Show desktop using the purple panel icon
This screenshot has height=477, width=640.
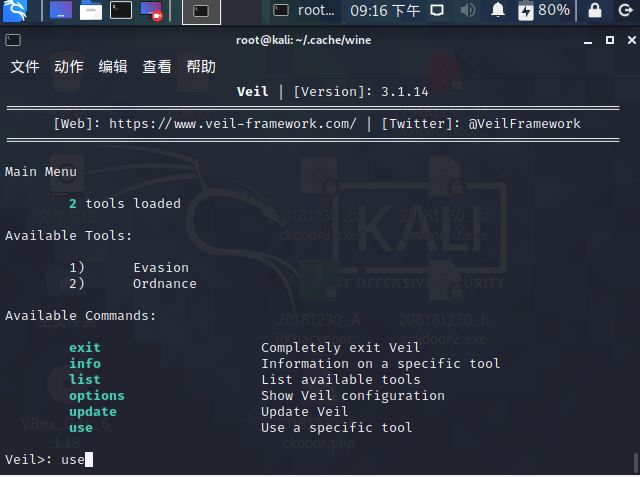coord(61,10)
